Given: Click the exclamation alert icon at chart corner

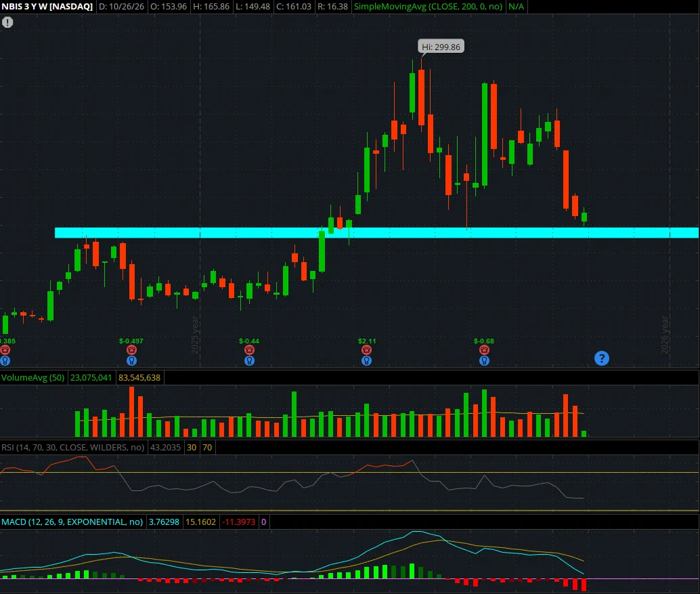Looking at the screenshot, I should click(7, 22).
